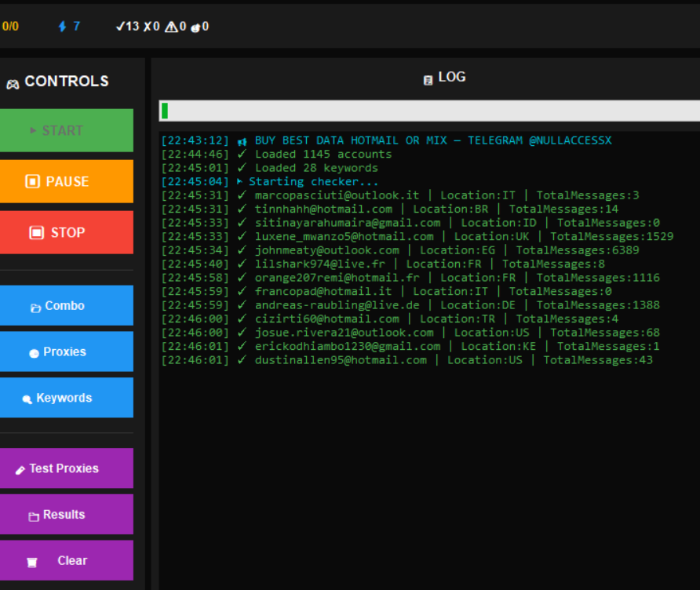This screenshot has height=590, width=700.
Task: Click the folder icon on Results
Action: coord(33,516)
